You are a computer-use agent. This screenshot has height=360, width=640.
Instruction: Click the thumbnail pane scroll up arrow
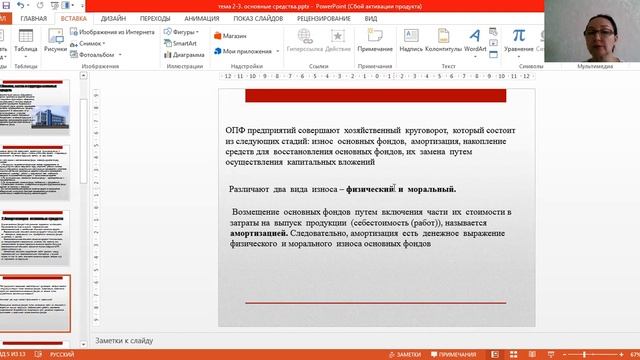pyautogui.click(x=84, y=76)
